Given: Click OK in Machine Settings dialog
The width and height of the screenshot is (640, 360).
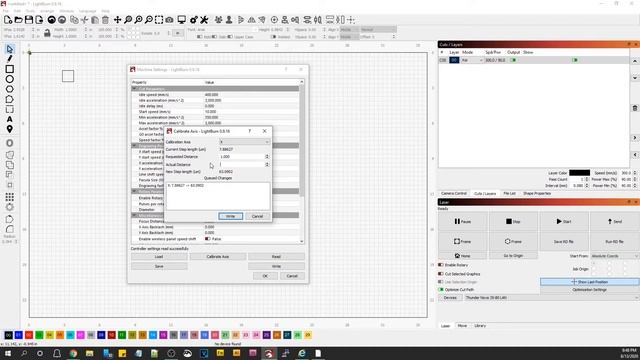Looking at the screenshot, I should click(265, 276).
